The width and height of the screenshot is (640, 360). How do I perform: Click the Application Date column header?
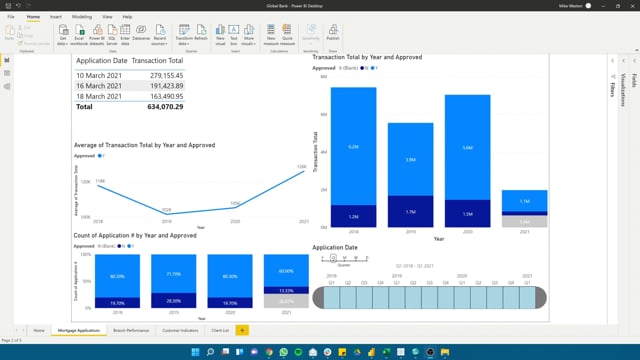click(x=102, y=60)
